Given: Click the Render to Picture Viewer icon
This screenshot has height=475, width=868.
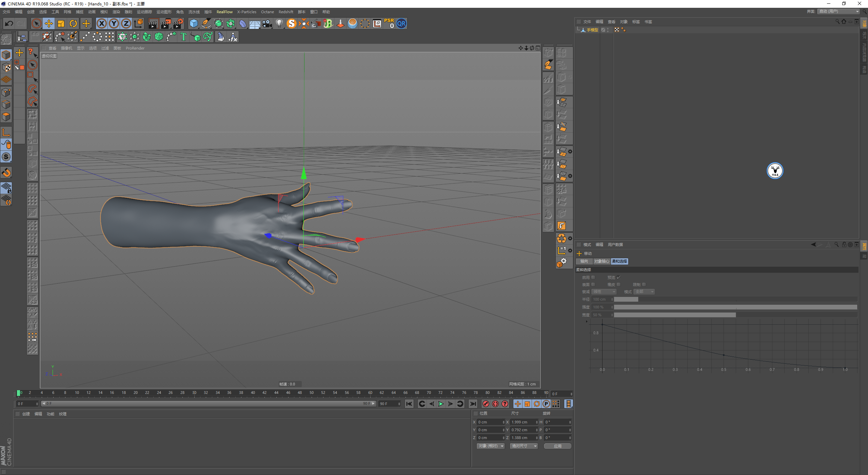Looking at the screenshot, I should tap(166, 23).
